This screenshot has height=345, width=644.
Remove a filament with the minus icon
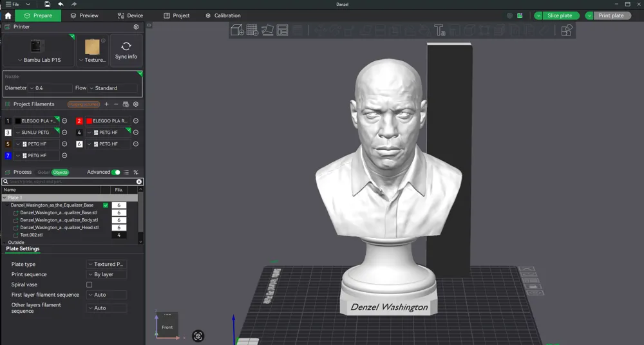point(116,104)
